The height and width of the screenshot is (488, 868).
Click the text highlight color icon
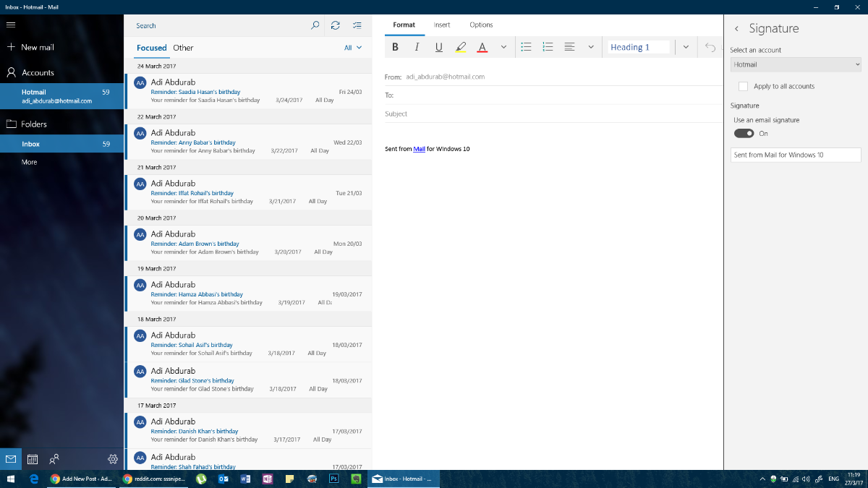[x=461, y=47]
